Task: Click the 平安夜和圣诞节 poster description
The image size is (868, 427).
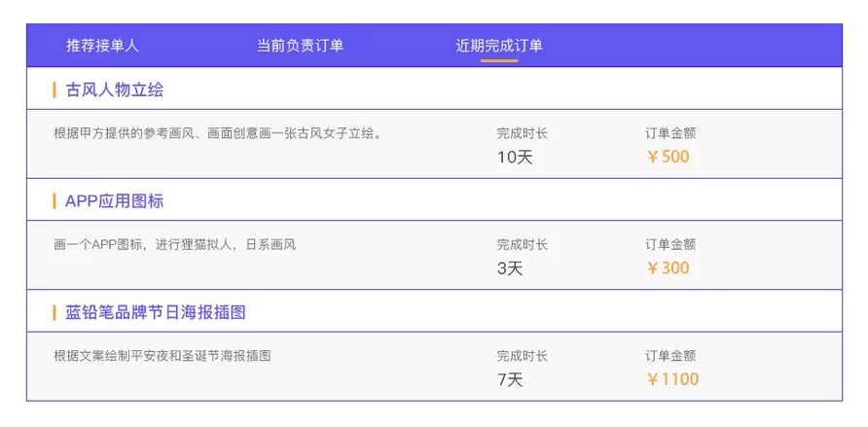Action: pos(162,356)
